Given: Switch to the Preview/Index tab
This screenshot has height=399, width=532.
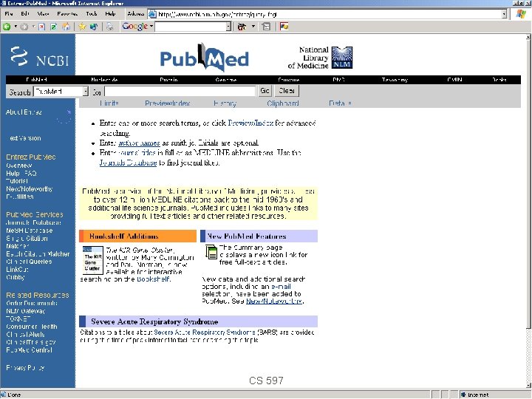Looking at the screenshot, I should 167,103.
